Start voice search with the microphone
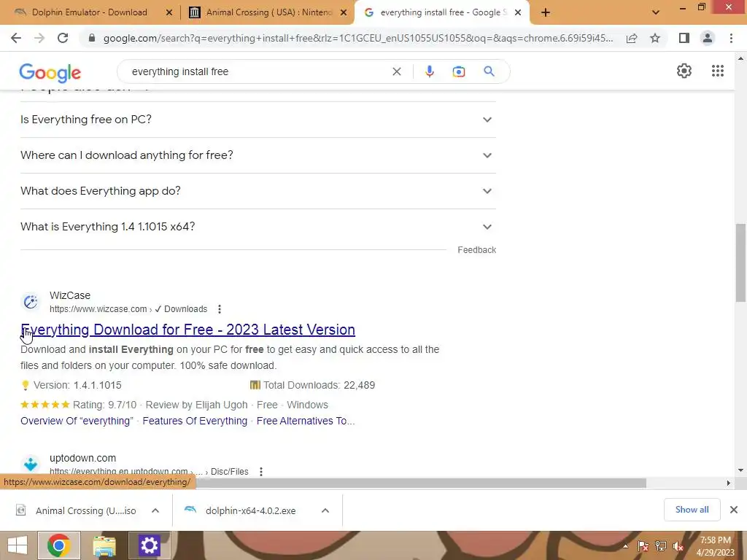The height and width of the screenshot is (560, 747). (429, 71)
